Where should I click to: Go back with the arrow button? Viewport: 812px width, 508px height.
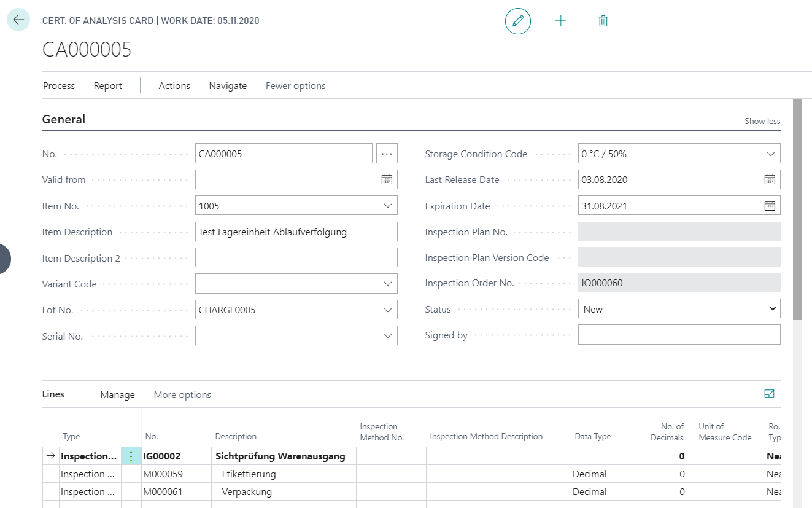pos(18,20)
